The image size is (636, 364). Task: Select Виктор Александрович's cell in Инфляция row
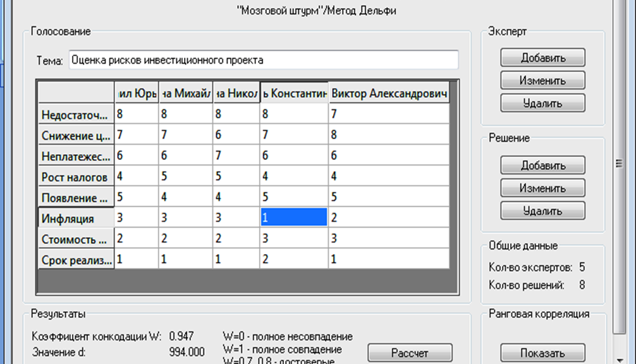tap(389, 218)
